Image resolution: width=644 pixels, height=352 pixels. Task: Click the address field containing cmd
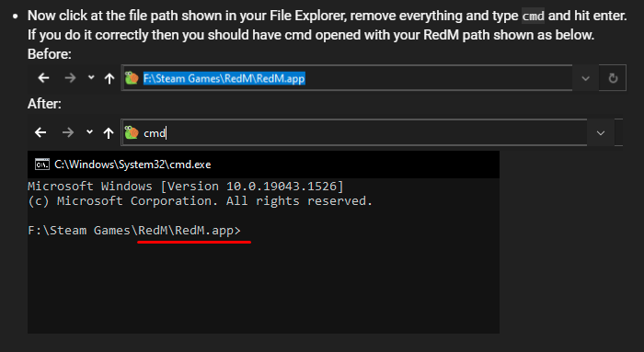[354, 132]
